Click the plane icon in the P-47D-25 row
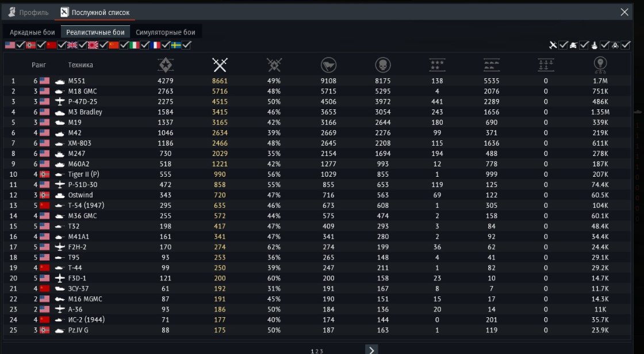 [60, 101]
